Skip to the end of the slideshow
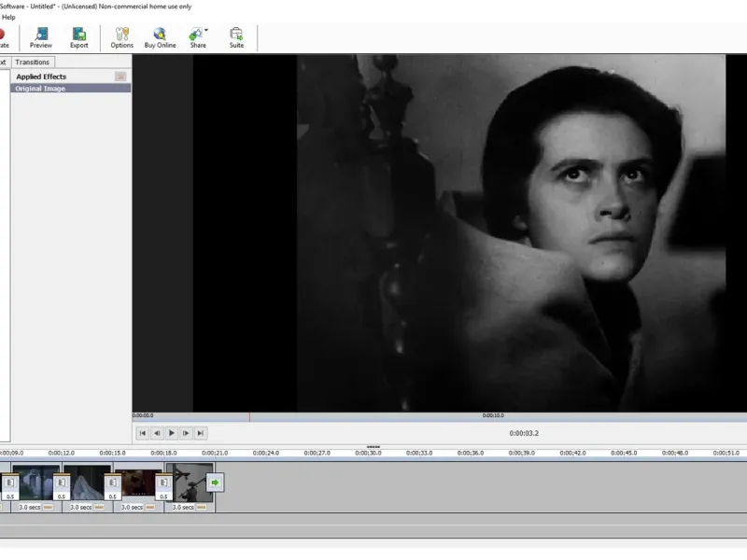This screenshot has height=560, width=747. coord(201,433)
